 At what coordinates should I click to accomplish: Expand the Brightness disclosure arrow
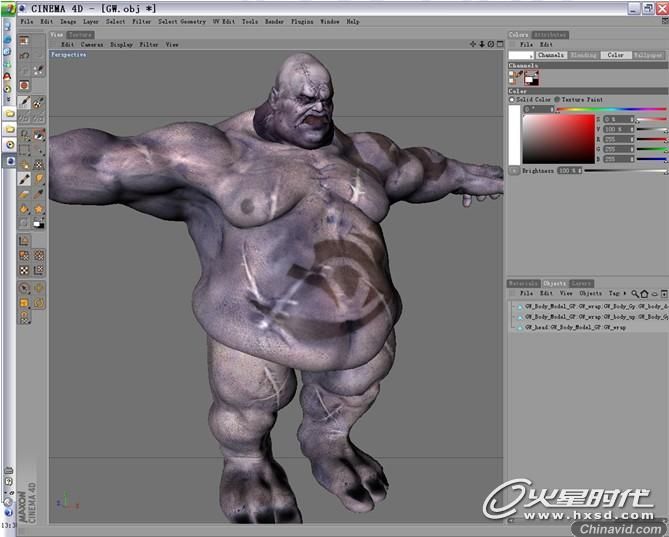tap(513, 171)
